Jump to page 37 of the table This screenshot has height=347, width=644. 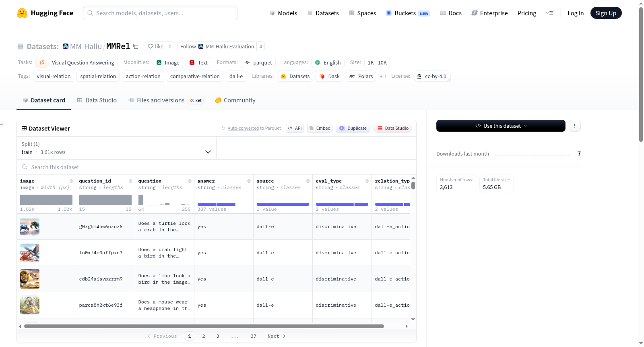pos(254,337)
